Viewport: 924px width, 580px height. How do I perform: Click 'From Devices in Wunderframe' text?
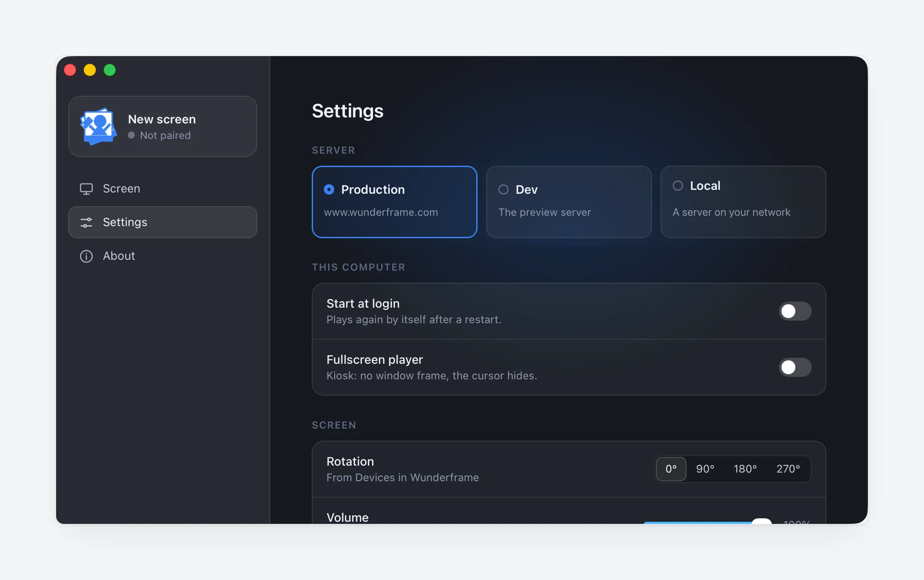coord(402,478)
